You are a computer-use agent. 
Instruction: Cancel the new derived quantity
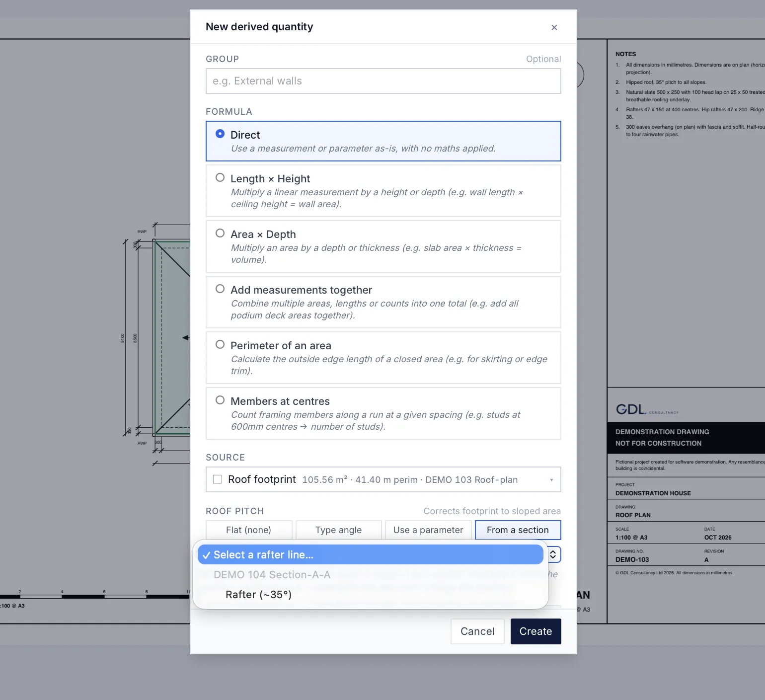point(477,631)
